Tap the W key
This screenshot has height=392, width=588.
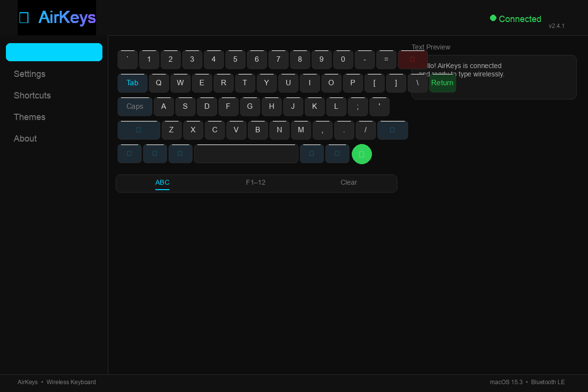tap(180, 83)
